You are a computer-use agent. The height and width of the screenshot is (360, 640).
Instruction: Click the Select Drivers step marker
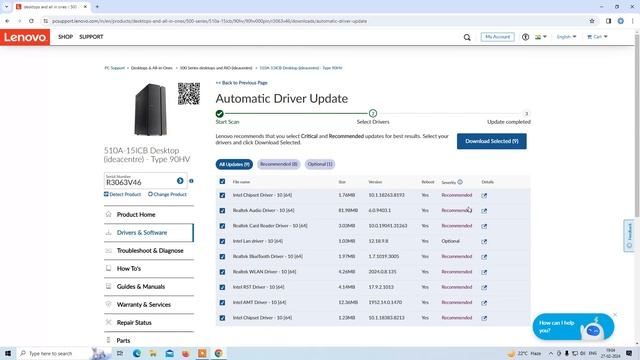(x=373, y=113)
